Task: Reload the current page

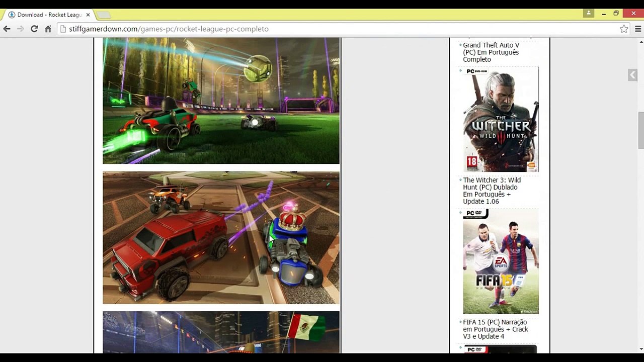Action: 34,29
